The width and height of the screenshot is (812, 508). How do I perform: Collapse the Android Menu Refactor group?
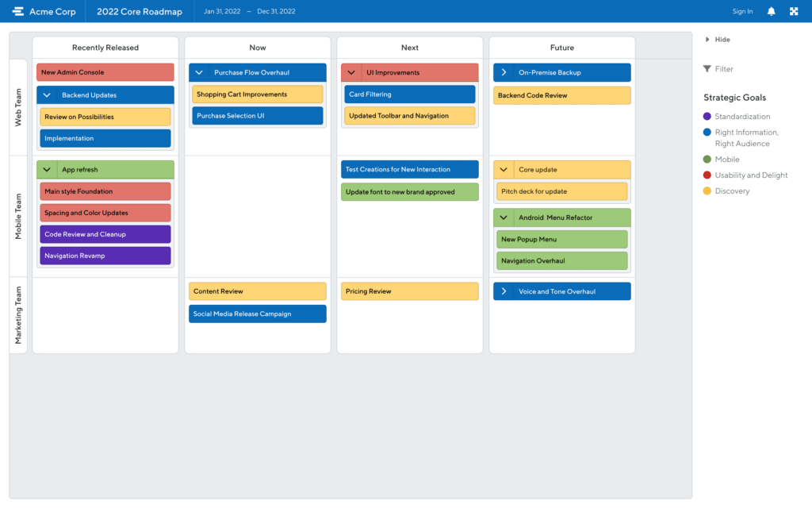pyautogui.click(x=504, y=217)
